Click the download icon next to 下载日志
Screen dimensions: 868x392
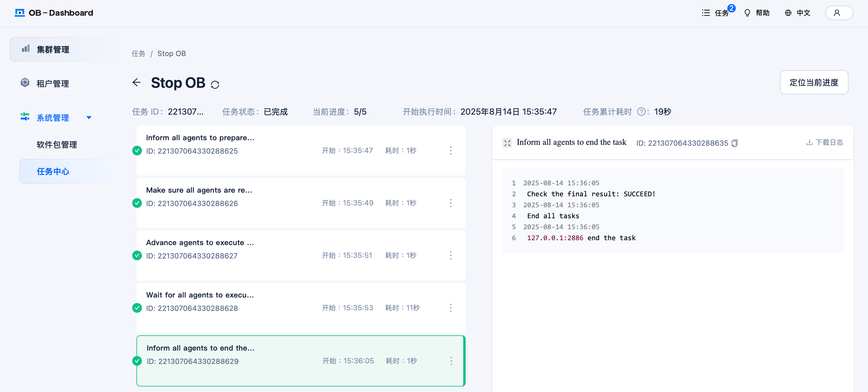(x=809, y=142)
